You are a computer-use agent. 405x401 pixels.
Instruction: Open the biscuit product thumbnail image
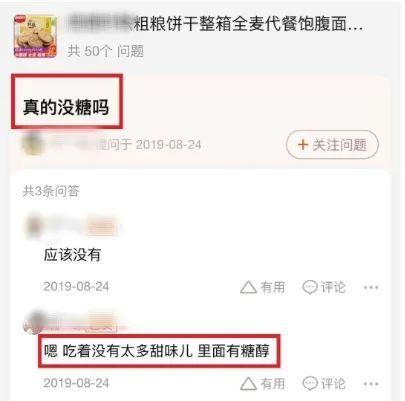[35, 36]
